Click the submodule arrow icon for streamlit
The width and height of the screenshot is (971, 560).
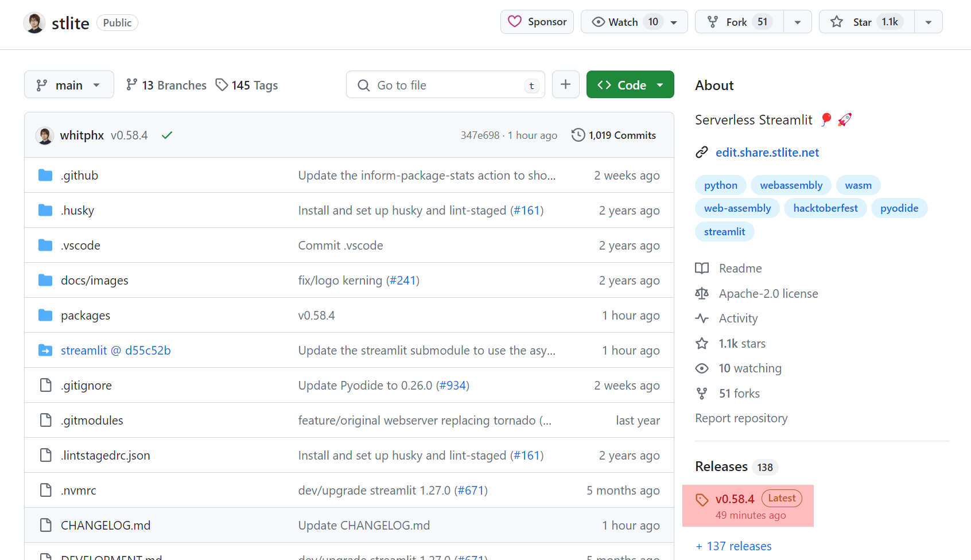pyautogui.click(x=45, y=350)
